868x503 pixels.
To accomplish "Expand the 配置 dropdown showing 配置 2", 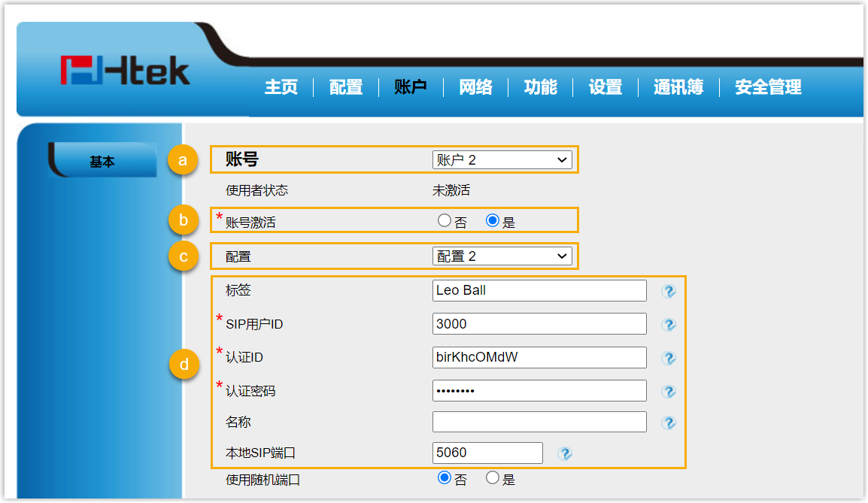I will pyautogui.click(x=502, y=256).
